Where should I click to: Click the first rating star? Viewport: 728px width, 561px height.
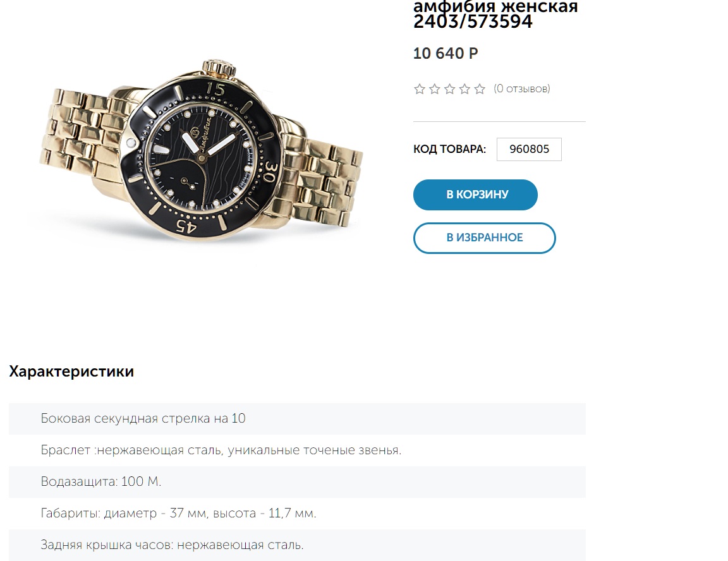tap(419, 89)
